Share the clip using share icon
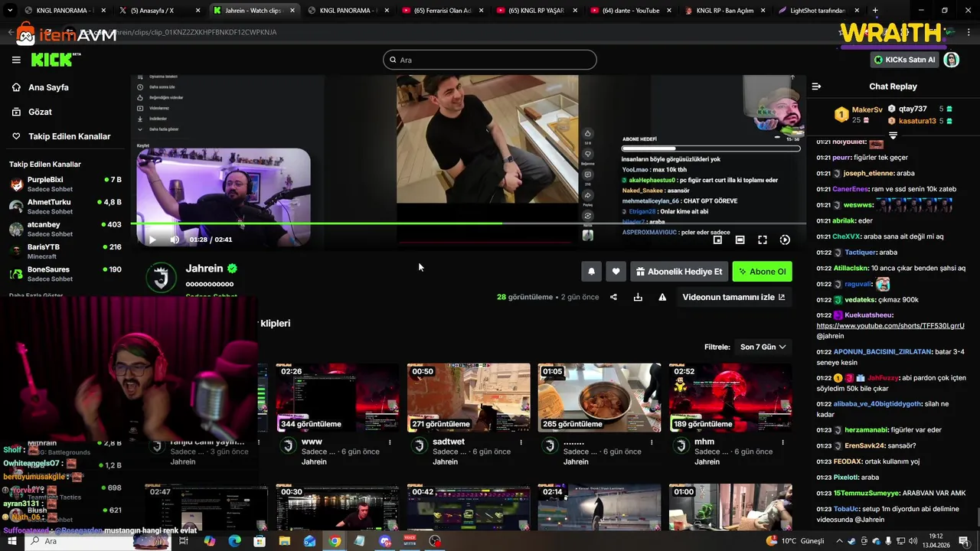Image resolution: width=980 pixels, height=551 pixels. (x=613, y=297)
